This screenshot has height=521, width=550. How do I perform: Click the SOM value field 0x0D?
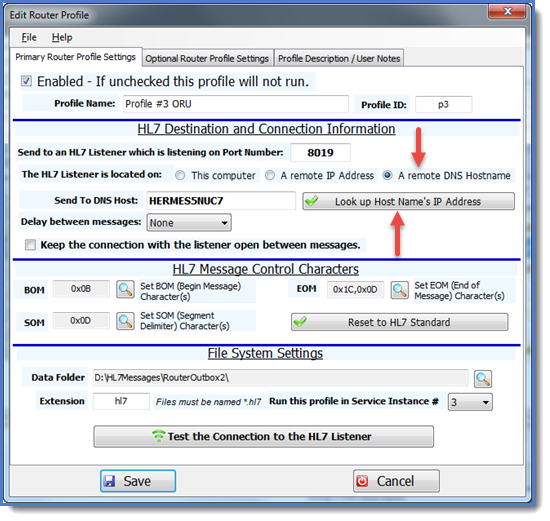tap(81, 320)
